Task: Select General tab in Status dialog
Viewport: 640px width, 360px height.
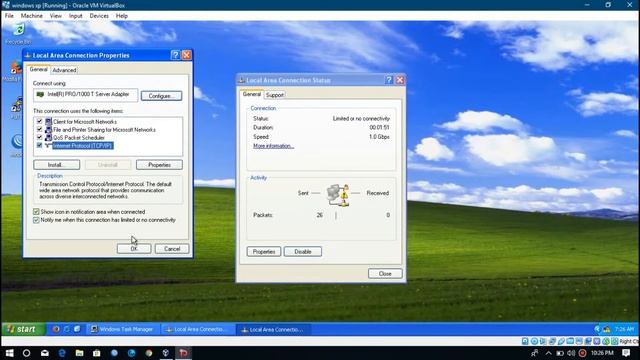Action: [251, 94]
